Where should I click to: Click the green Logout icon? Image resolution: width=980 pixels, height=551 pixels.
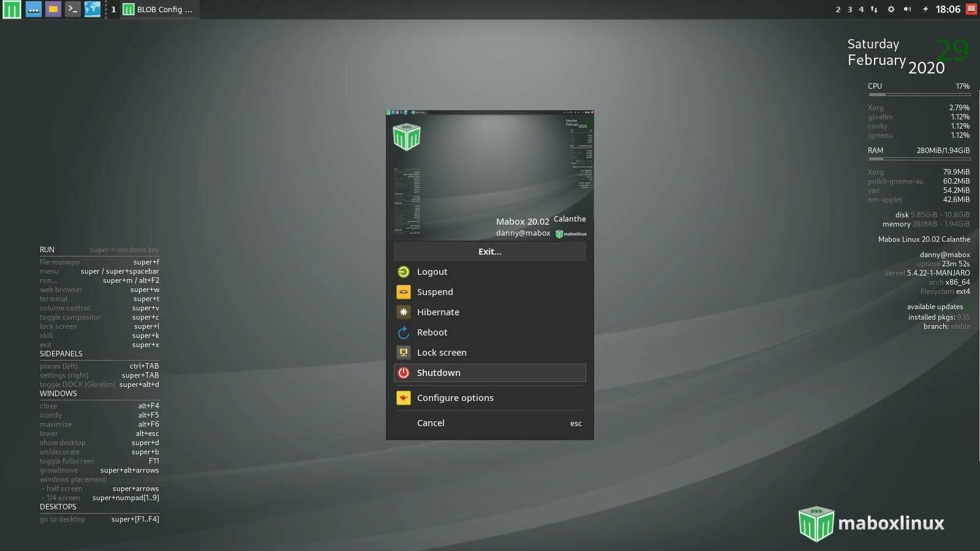click(404, 272)
